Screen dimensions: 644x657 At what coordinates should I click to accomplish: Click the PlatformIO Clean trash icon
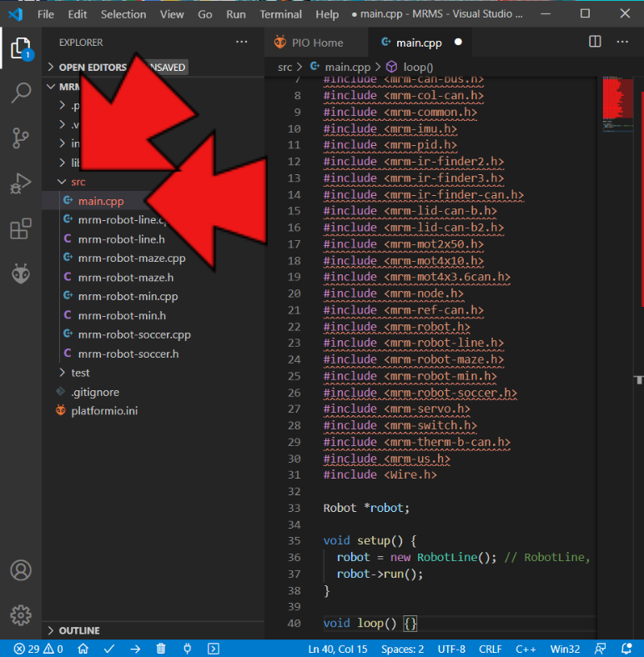click(x=161, y=649)
